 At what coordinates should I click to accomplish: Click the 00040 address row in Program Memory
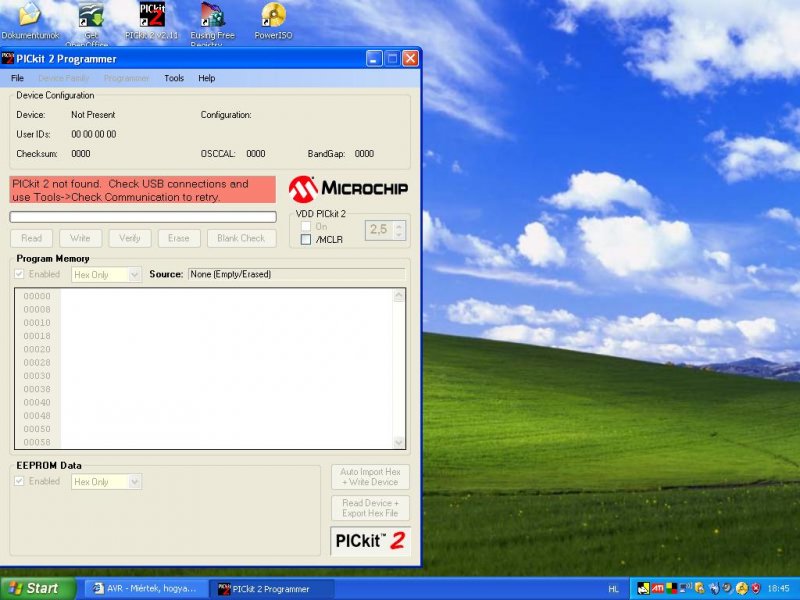coord(37,402)
